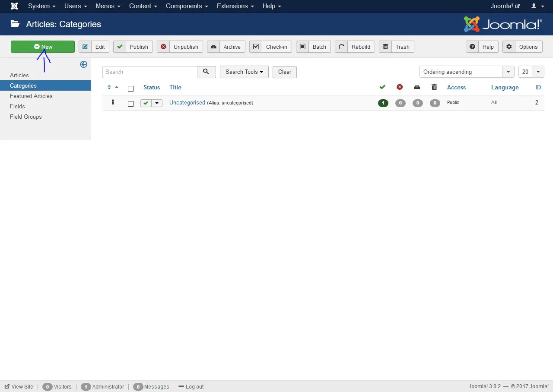The width and height of the screenshot is (553, 392).
Task: Click the large Joomla! brand logo
Action: point(503,24)
